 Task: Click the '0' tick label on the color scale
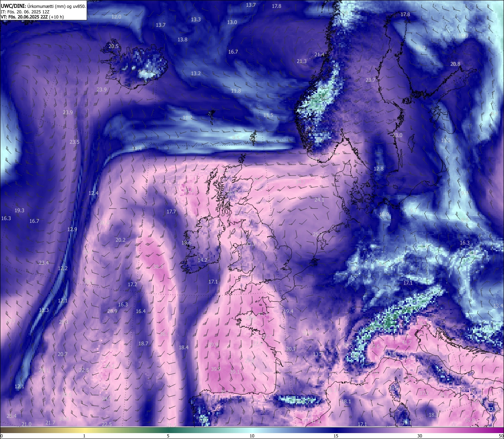pyautogui.click(x=2, y=436)
